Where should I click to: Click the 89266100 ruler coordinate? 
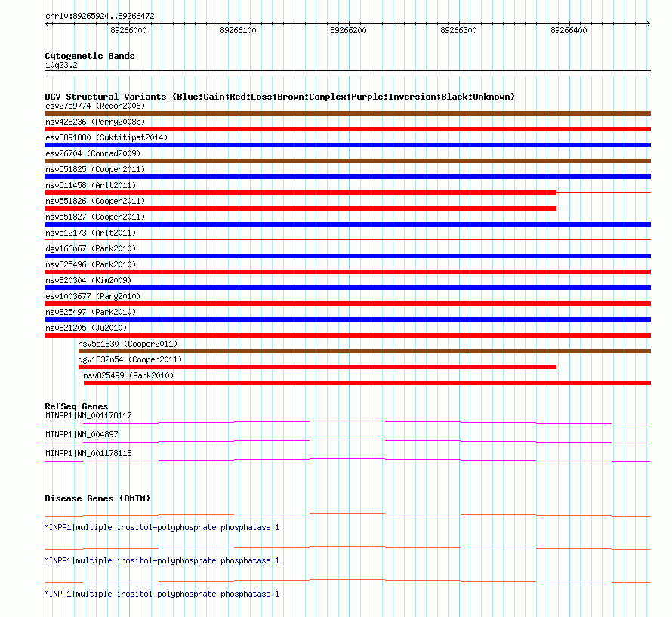pos(239,30)
